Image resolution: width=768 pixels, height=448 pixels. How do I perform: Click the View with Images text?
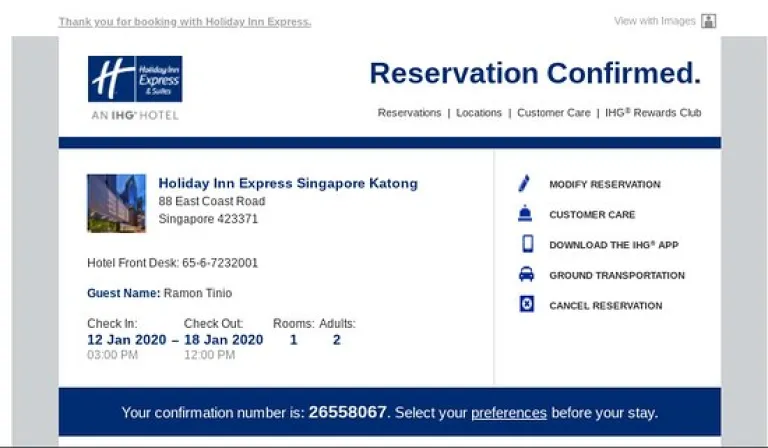654,21
